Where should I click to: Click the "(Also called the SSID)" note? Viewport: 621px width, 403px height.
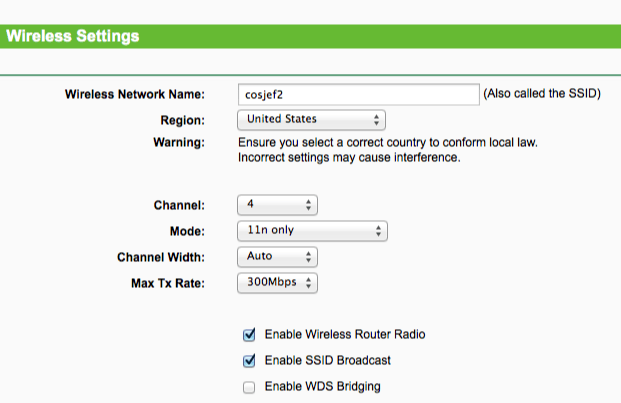pyautogui.click(x=541, y=94)
